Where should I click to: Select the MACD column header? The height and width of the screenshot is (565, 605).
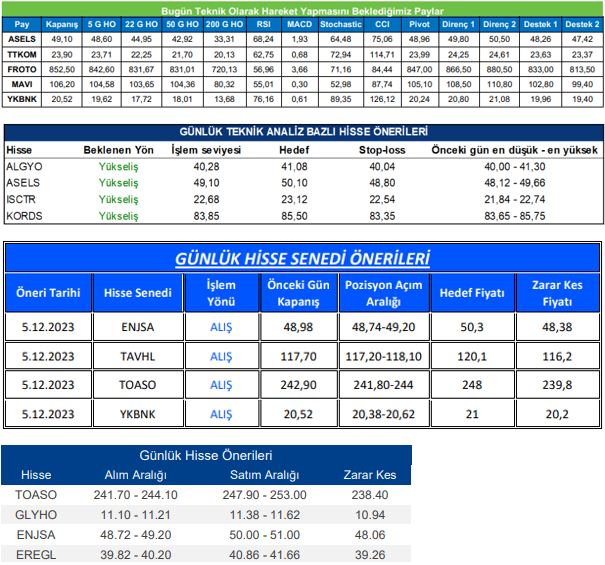(299, 24)
